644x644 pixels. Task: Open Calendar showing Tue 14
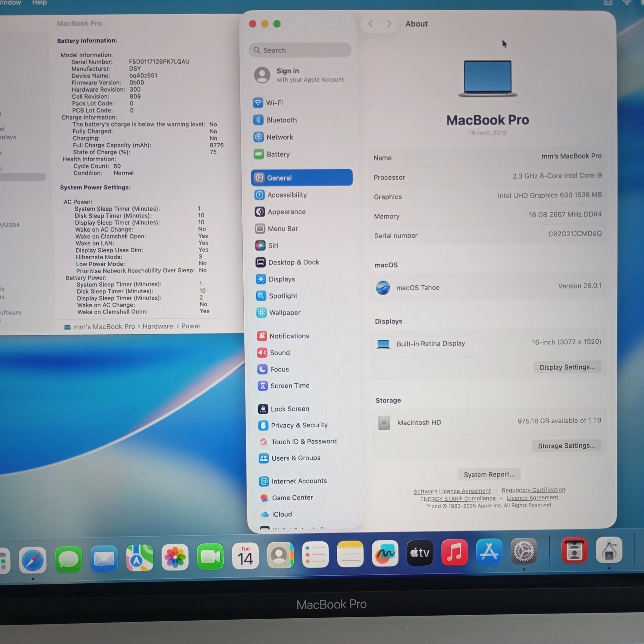click(245, 556)
